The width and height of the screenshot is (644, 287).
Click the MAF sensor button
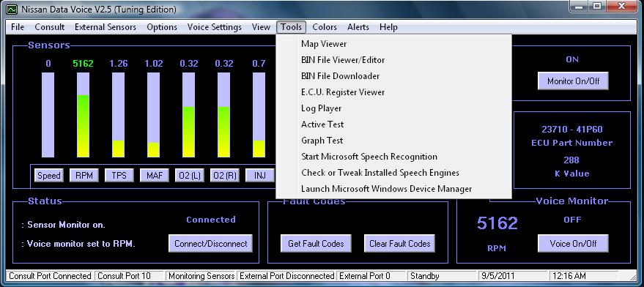coord(154,176)
